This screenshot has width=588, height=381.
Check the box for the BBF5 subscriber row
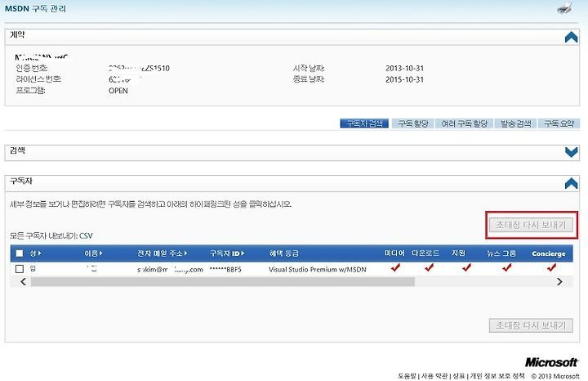coord(20,269)
